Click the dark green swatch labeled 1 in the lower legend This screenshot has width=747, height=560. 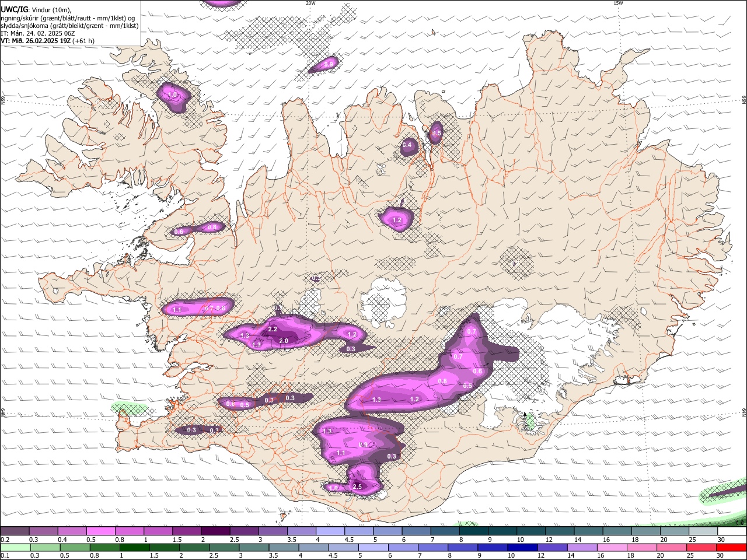pos(134,548)
